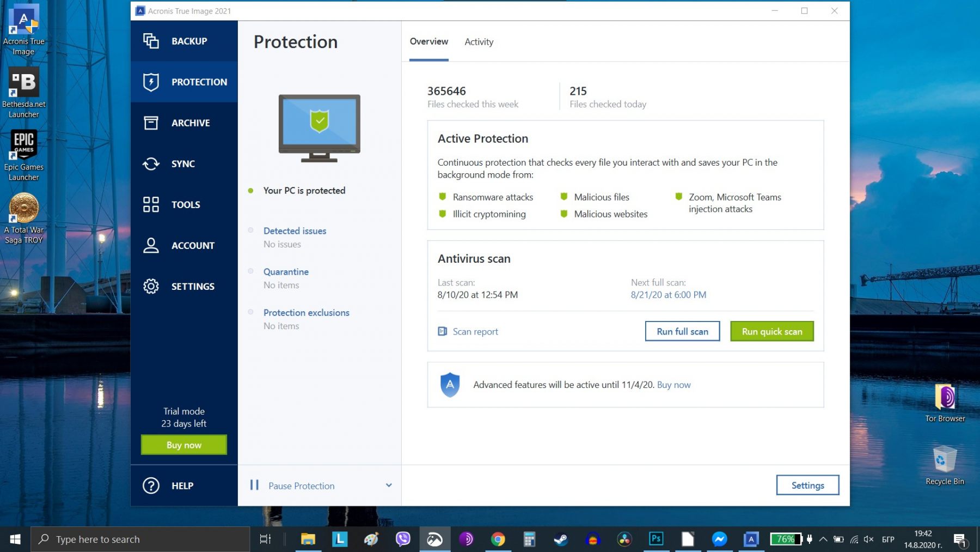Open the Recycle Bin on desktop

click(945, 465)
